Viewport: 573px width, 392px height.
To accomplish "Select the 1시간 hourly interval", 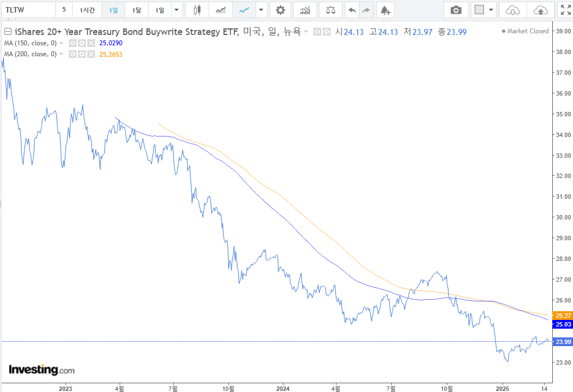I will [x=87, y=10].
